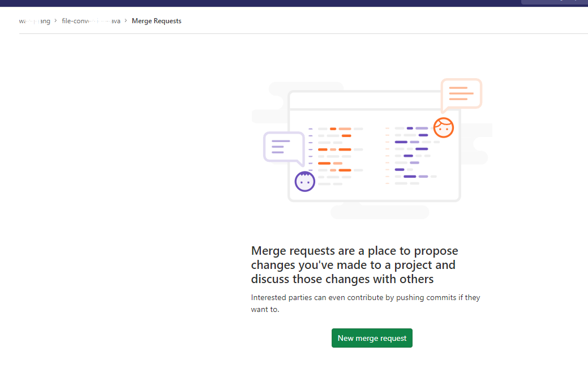Click the purple avatar face in the illustration
588x385 pixels.
coord(304,181)
